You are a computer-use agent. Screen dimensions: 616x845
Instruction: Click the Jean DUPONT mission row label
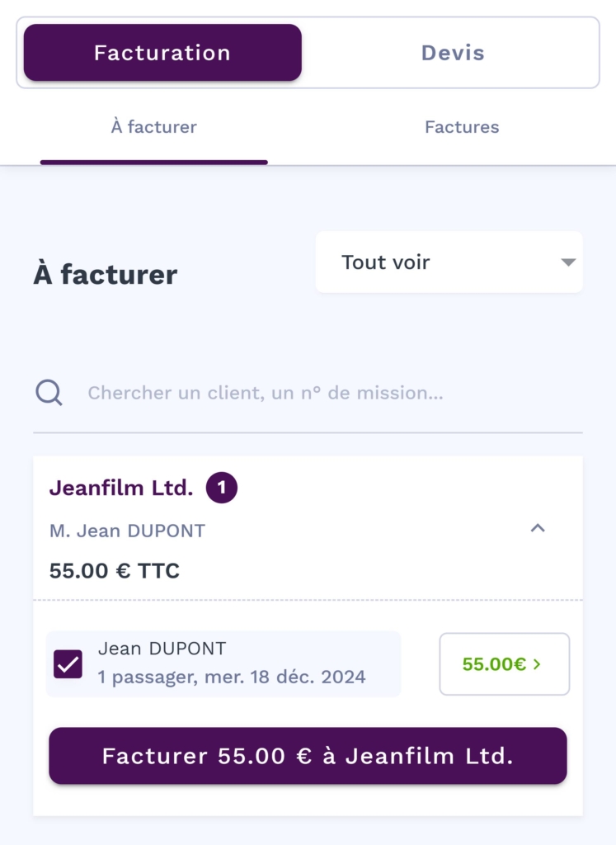coord(162,649)
